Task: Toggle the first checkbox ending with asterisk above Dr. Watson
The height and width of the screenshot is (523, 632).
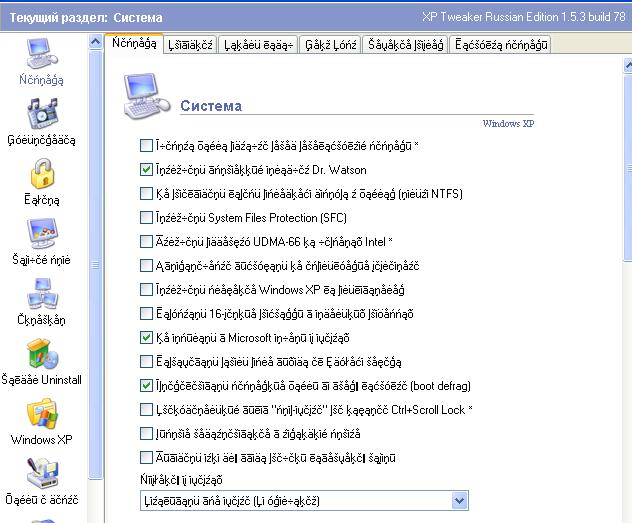Action: 146,145
